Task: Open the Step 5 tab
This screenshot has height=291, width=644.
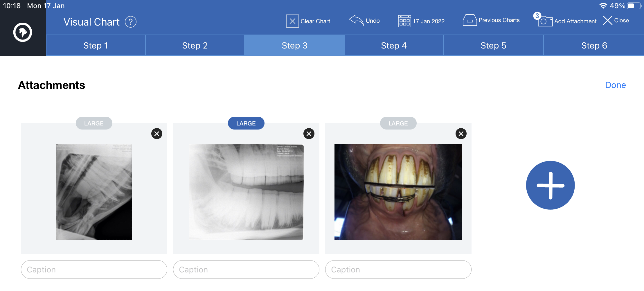Action: [493, 45]
